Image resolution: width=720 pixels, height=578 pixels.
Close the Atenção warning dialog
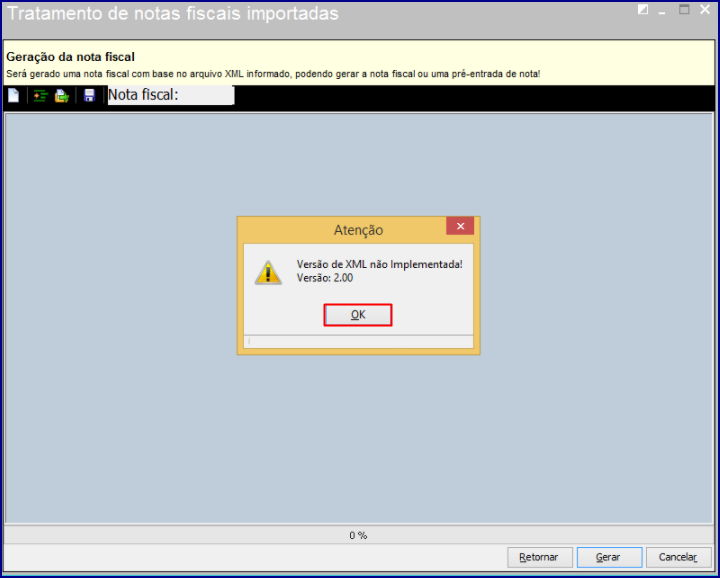click(x=460, y=226)
